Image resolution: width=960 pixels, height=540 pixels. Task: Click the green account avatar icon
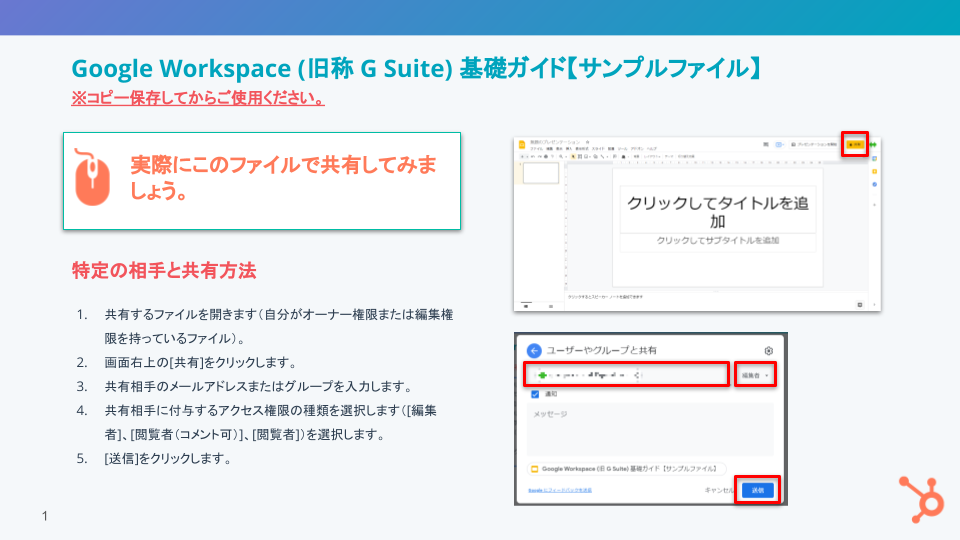[x=873, y=145]
